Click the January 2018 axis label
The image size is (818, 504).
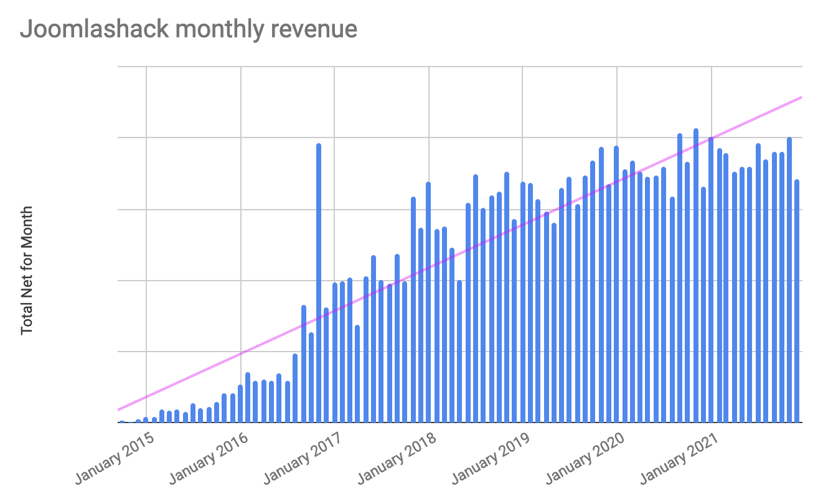(x=396, y=459)
